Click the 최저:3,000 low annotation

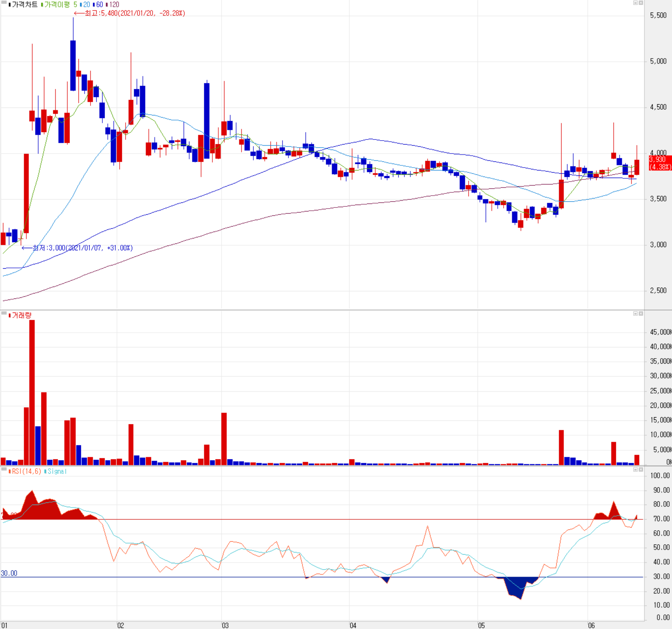point(77,248)
